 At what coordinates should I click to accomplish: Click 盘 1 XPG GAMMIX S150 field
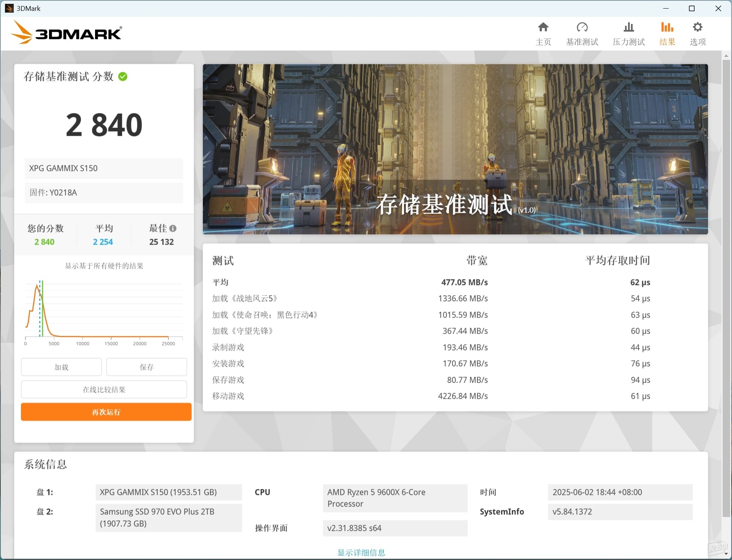169,492
